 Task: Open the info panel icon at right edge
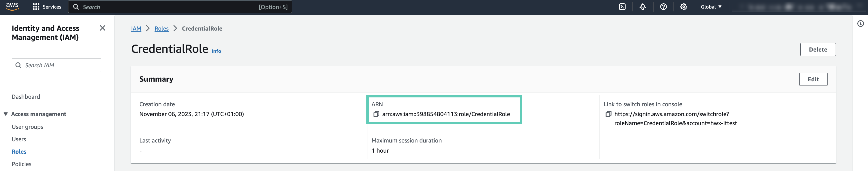coord(860,24)
